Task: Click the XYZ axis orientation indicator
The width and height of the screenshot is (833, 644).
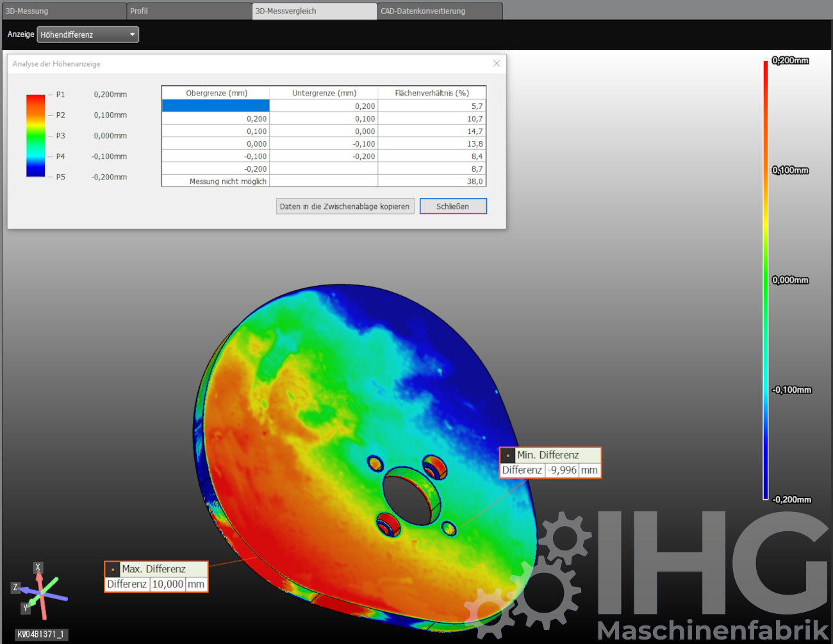Action: click(x=40, y=592)
